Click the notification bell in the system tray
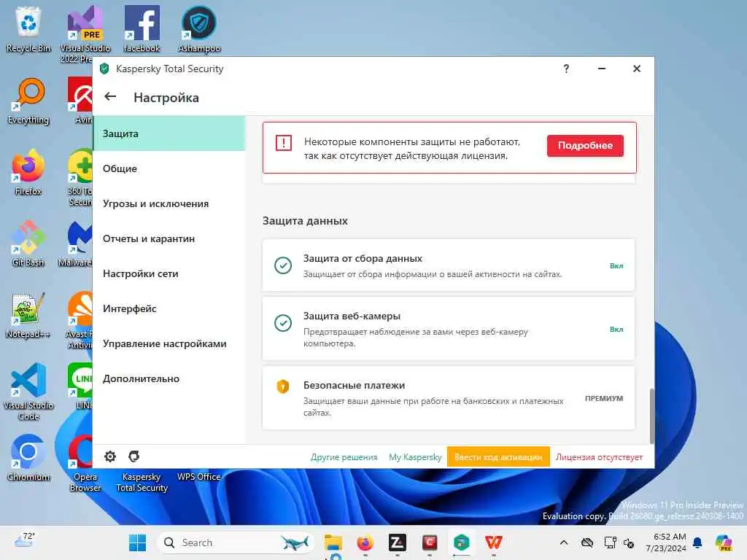Screen dimensions: 747x560 pyautogui.click(x=697, y=542)
